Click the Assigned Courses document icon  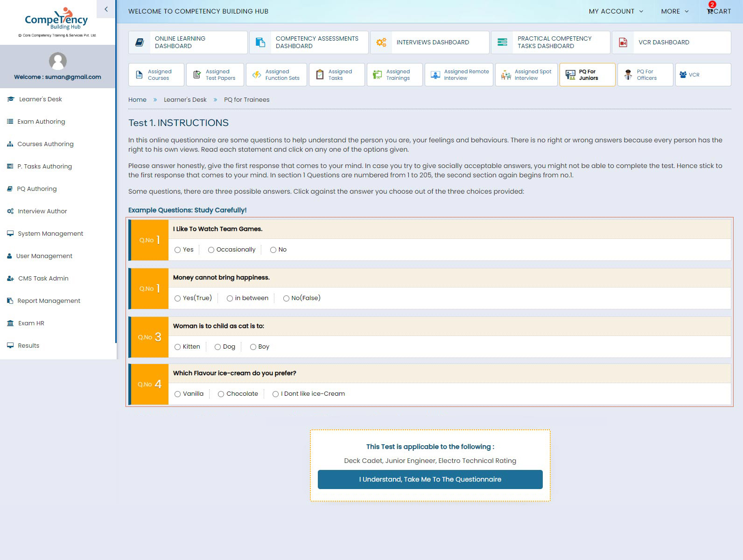(x=139, y=75)
